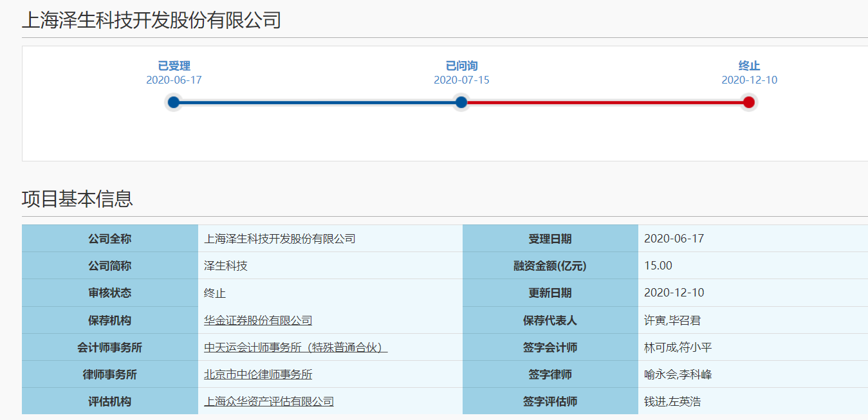The image size is (868, 420).
Task: Click the 签字评估师 header cell
Action: pyautogui.click(x=550, y=401)
